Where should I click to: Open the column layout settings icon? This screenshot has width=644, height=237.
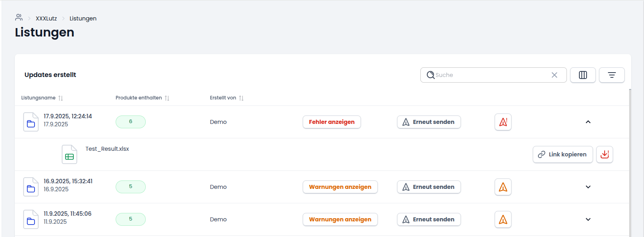click(x=583, y=75)
